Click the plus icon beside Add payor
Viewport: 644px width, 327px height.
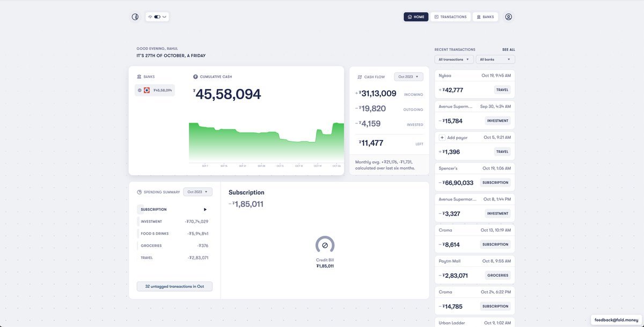point(442,138)
